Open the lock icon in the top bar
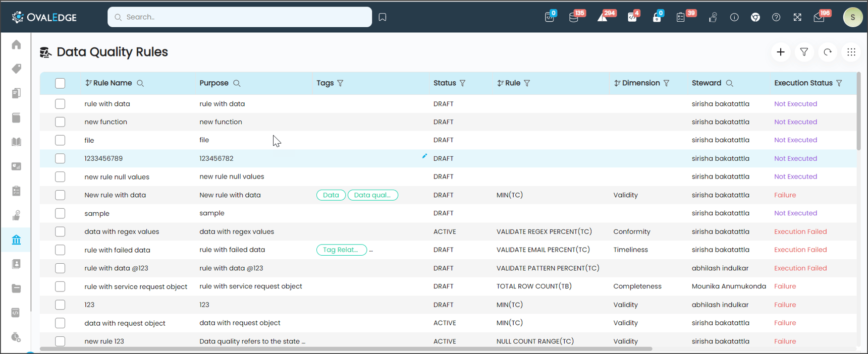Viewport: 868px width, 354px height. (x=657, y=17)
